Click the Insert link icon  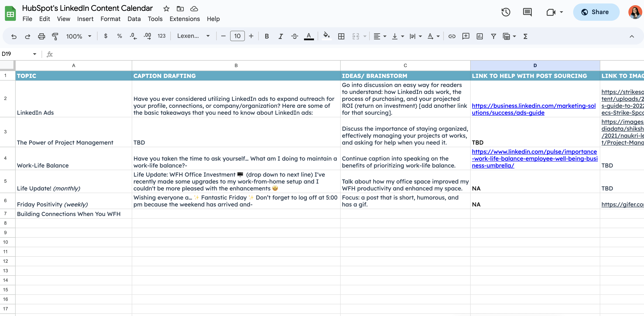452,37
